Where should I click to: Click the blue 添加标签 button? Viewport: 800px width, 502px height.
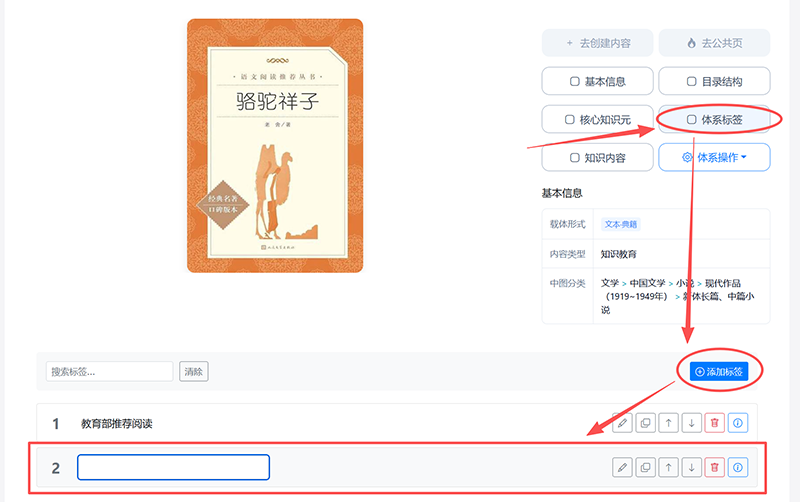[x=719, y=371]
